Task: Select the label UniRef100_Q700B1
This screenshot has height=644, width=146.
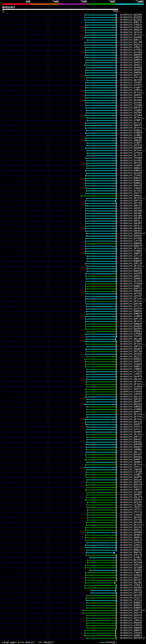Action: (x=131, y=238)
